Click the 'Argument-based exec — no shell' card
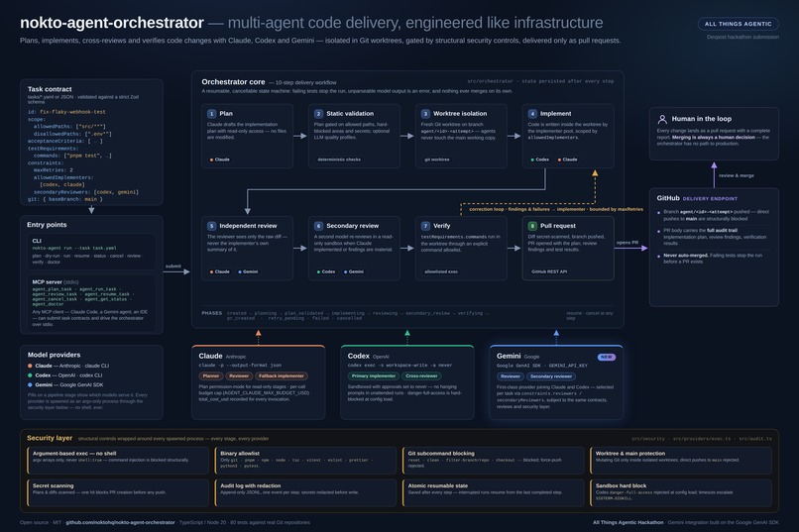799x532 pixels. point(118,461)
